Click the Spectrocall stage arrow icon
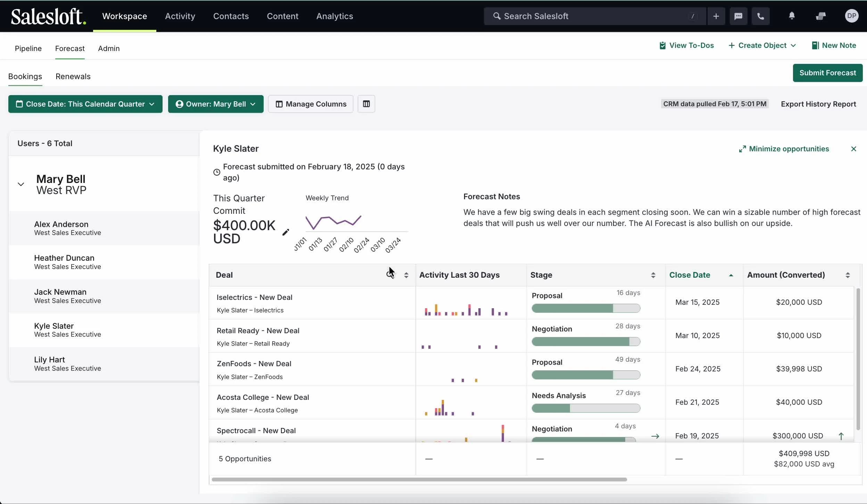 pyautogui.click(x=655, y=436)
